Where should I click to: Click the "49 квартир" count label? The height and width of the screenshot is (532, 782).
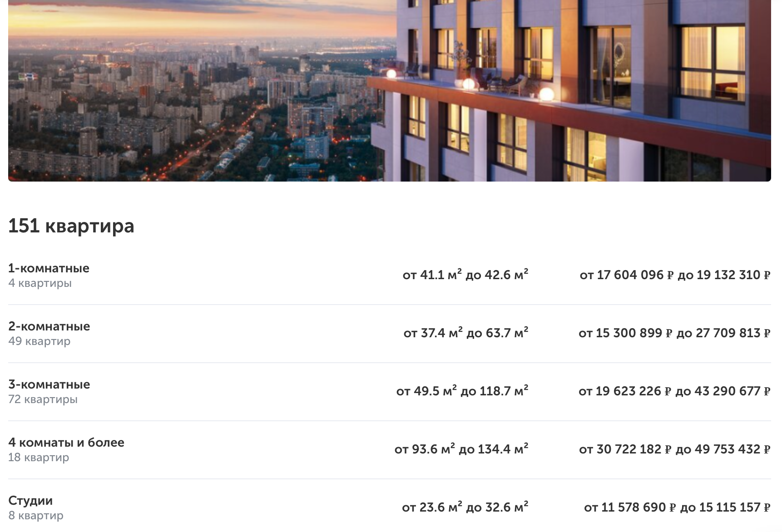coord(40,341)
